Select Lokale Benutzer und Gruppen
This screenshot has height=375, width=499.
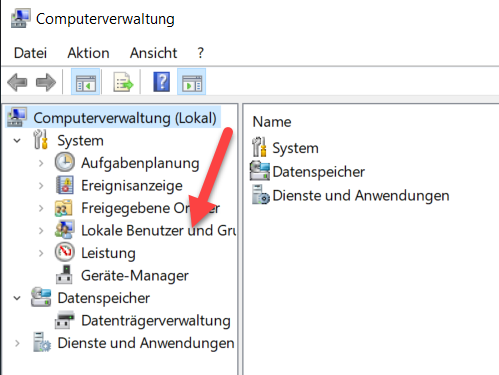point(159,231)
